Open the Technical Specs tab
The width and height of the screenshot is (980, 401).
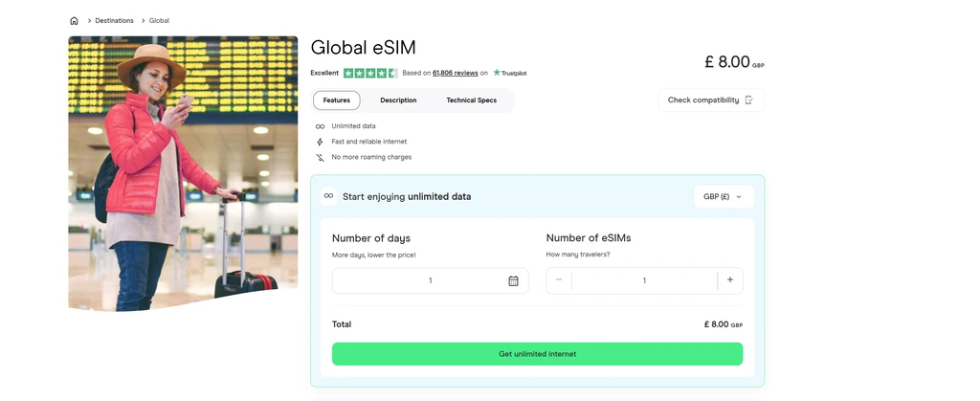click(x=471, y=100)
